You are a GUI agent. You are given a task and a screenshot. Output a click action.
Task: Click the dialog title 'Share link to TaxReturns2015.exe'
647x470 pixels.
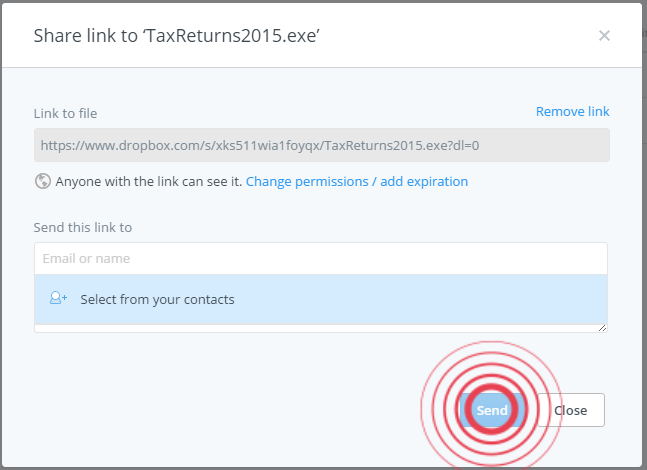(x=177, y=36)
